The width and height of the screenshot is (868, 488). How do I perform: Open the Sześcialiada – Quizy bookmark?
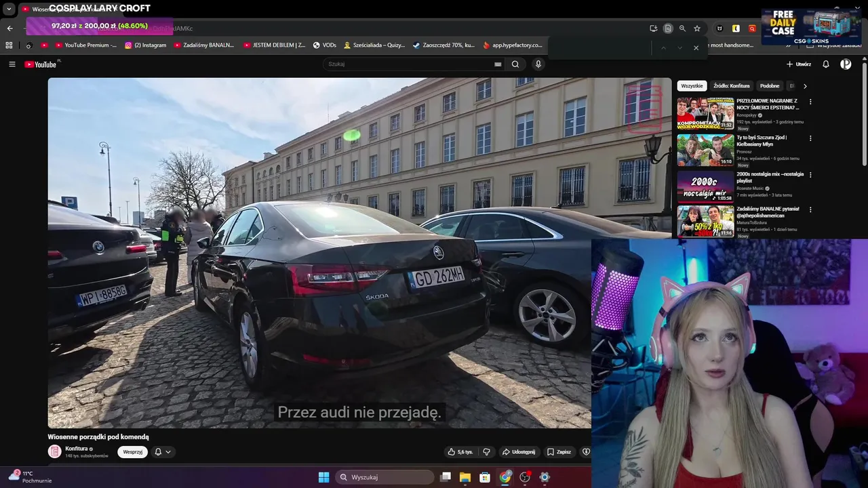click(x=374, y=45)
